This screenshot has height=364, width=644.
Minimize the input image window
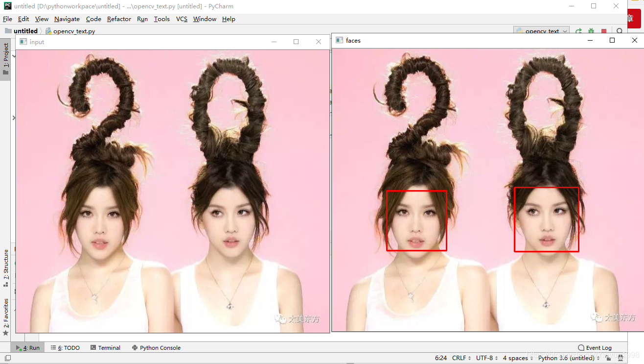(274, 42)
